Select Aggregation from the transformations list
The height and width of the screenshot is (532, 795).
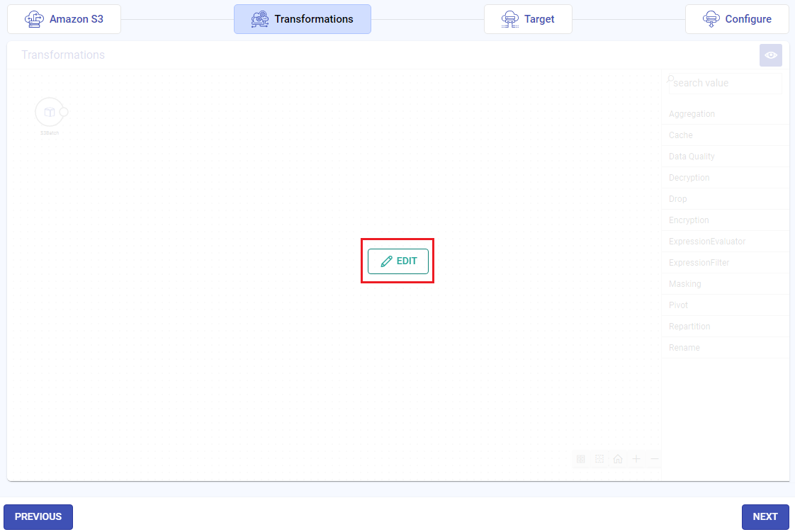click(x=692, y=114)
